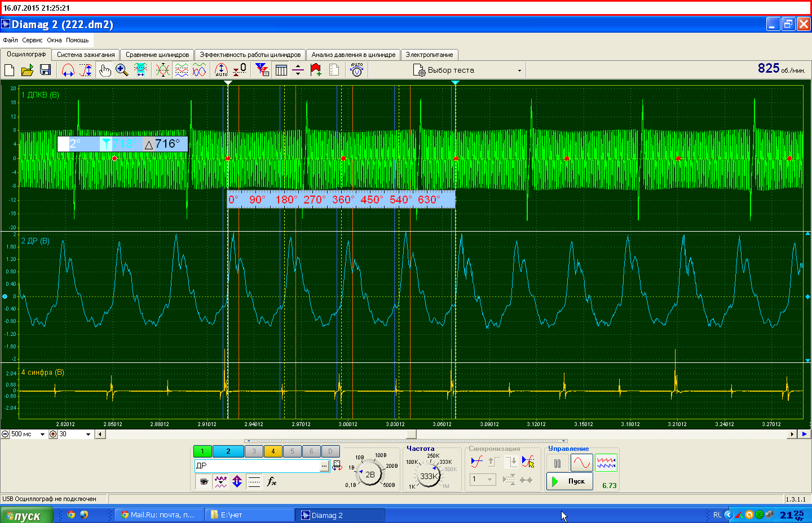Click the frequency knob 333K
The height and width of the screenshot is (523, 812).
click(x=429, y=476)
